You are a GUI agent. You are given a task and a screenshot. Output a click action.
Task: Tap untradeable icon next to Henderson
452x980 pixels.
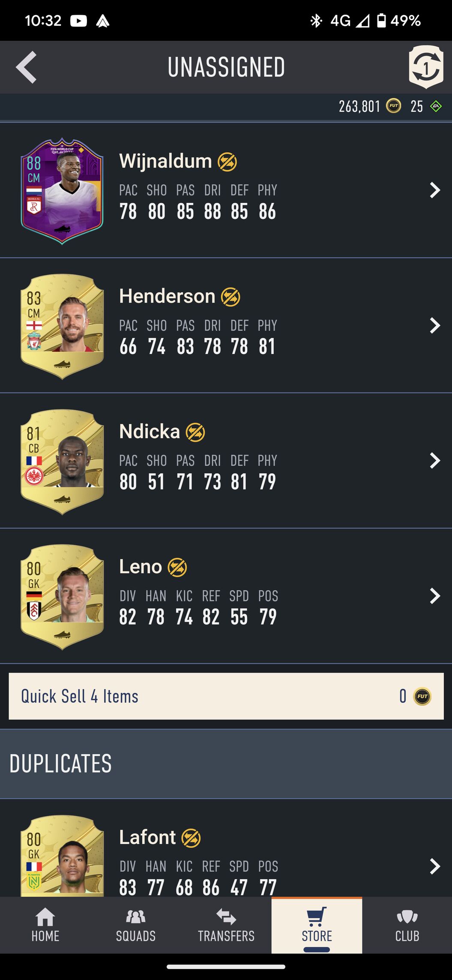[230, 297]
